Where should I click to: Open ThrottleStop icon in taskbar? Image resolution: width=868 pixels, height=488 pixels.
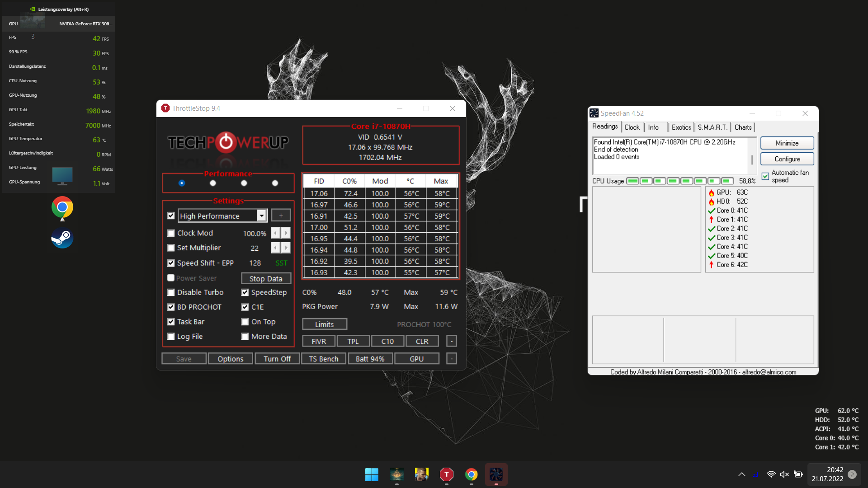[446, 474]
